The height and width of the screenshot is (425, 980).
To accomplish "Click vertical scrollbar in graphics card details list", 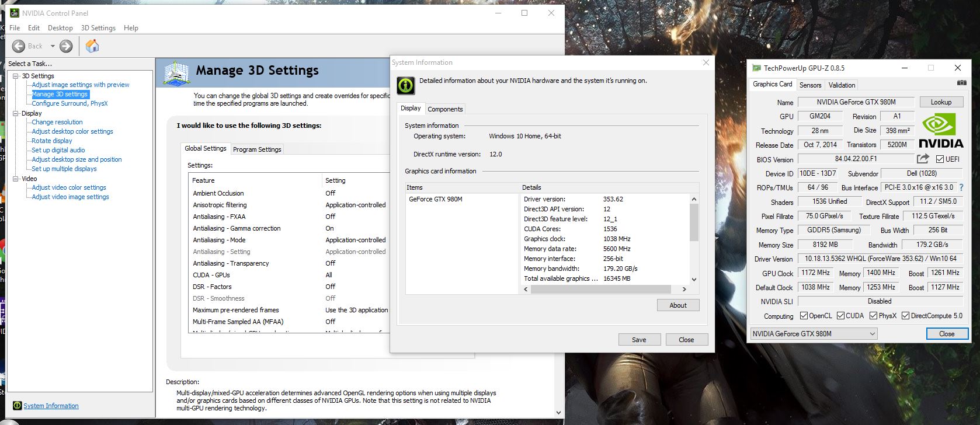I will (x=694, y=222).
